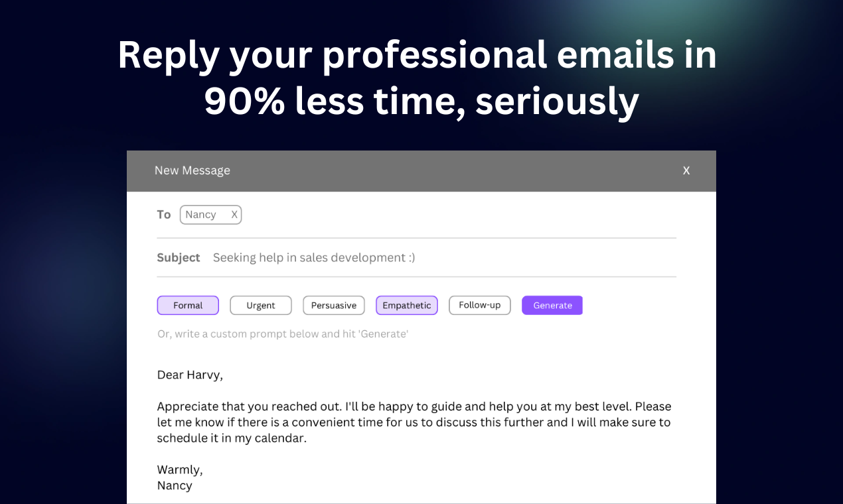Click the New Message title bar
The height and width of the screenshot is (504, 843).
click(192, 170)
